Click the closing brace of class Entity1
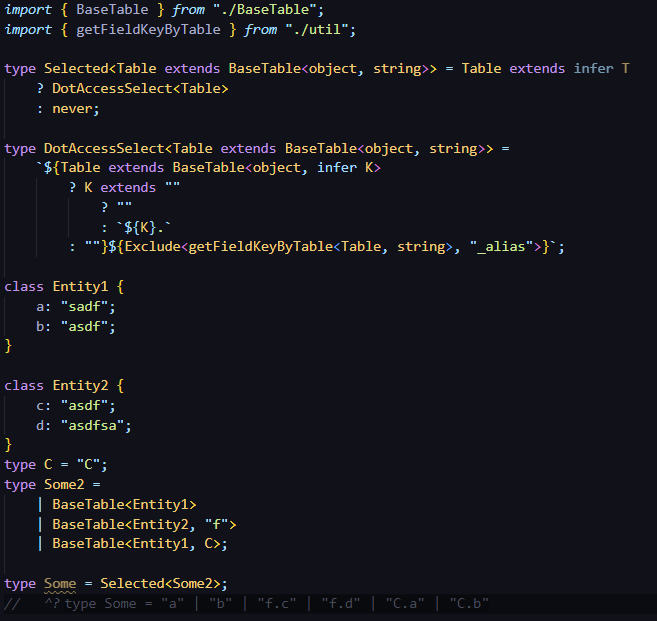Image resolution: width=657 pixels, height=621 pixels. click(x=8, y=346)
